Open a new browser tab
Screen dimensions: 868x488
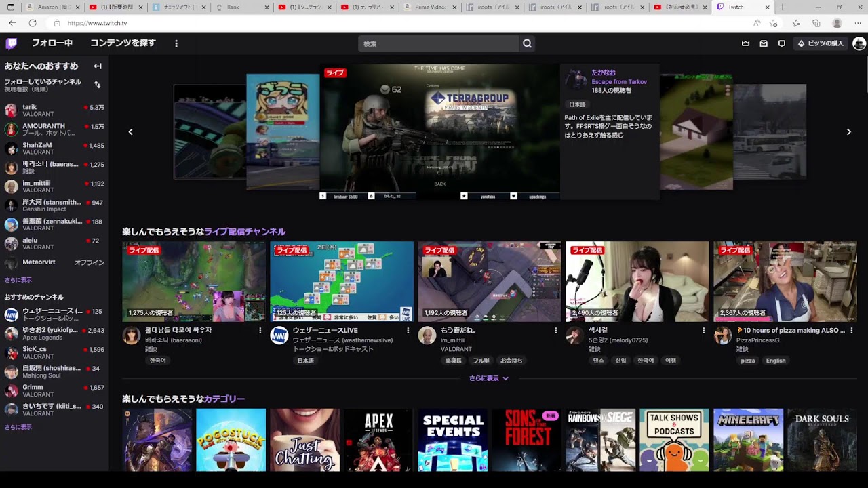pyautogui.click(x=782, y=7)
